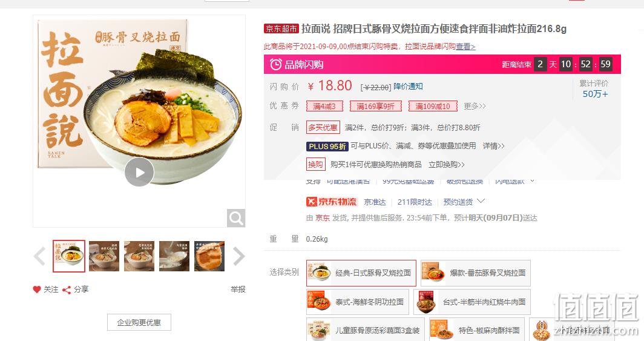Click the magnifier zoom icon on the image
The height and width of the screenshot is (341, 644).
click(x=236, y=218)
